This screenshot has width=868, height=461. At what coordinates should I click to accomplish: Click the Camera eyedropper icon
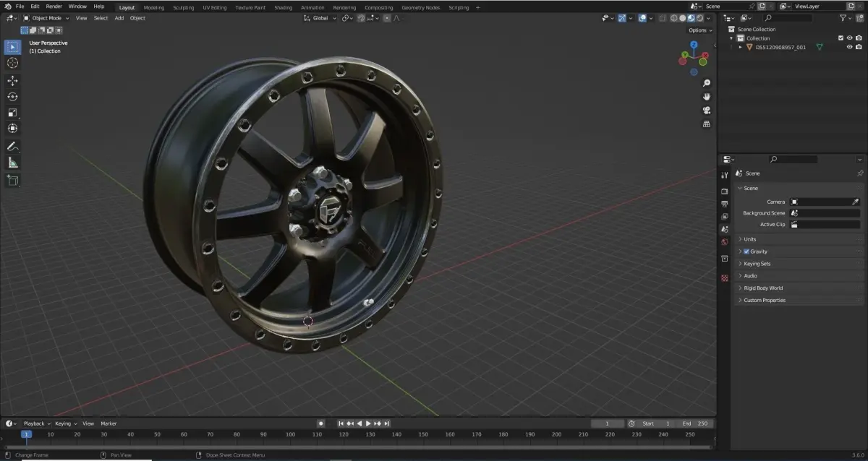point(856,202)
